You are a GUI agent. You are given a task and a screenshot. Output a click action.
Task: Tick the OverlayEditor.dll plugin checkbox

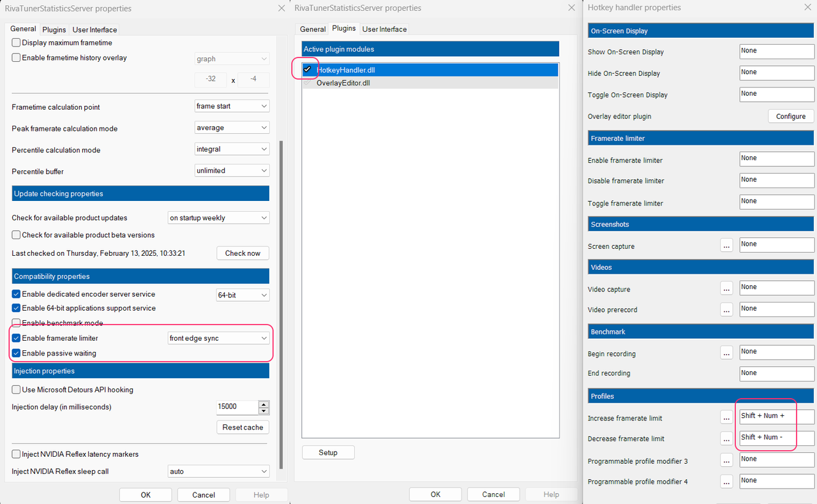[308, 83]
